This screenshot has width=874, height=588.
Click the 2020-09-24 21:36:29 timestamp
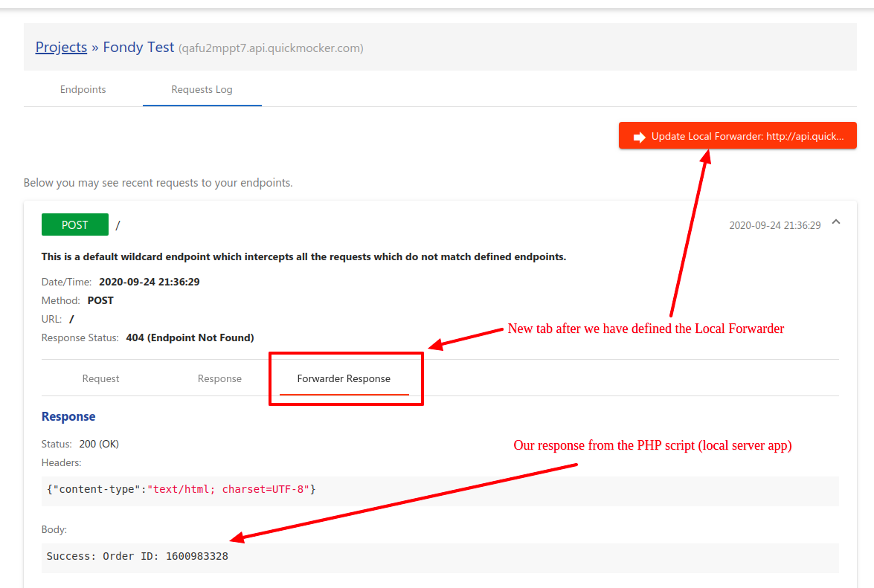[x=774, y=224]
